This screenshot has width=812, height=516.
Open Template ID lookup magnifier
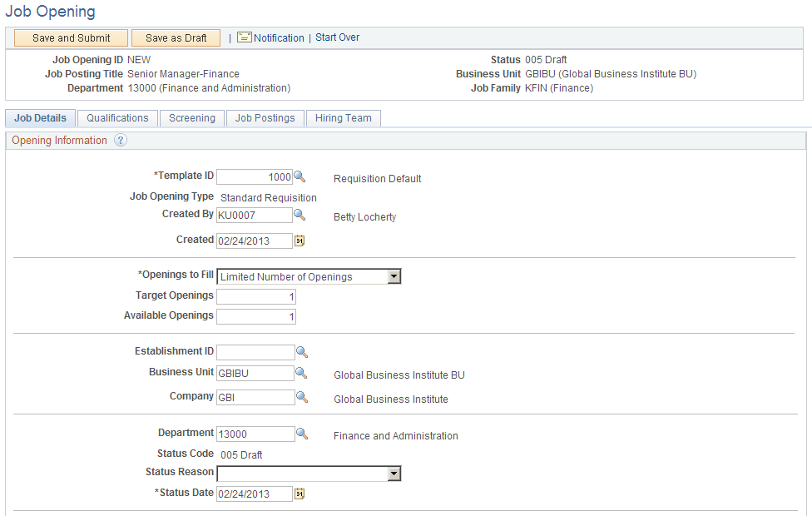pyautogui.click(x=300, y=176)
